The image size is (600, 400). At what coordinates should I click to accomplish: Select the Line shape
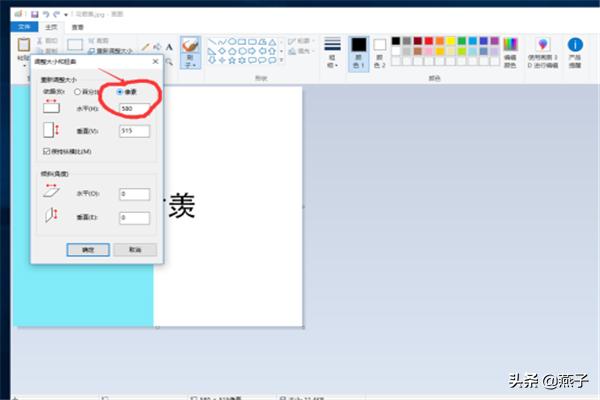click(212, 42)
